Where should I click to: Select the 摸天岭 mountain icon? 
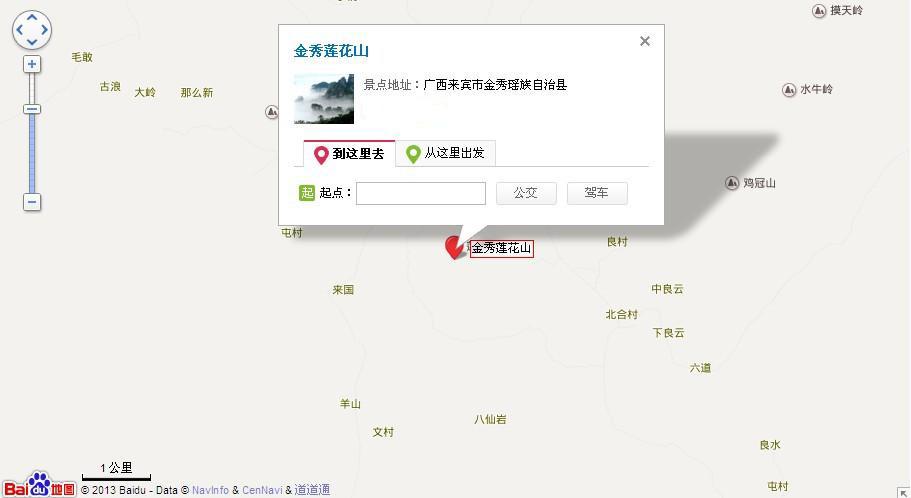point(819,10)
